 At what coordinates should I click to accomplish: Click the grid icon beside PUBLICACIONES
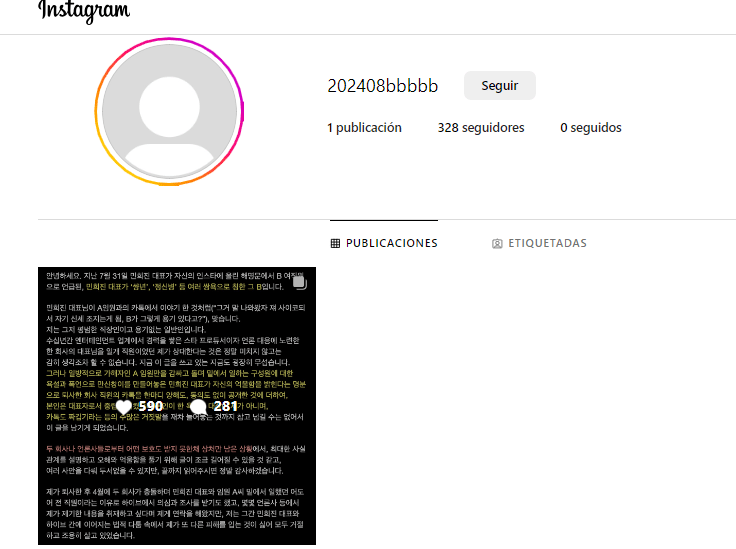335,243
